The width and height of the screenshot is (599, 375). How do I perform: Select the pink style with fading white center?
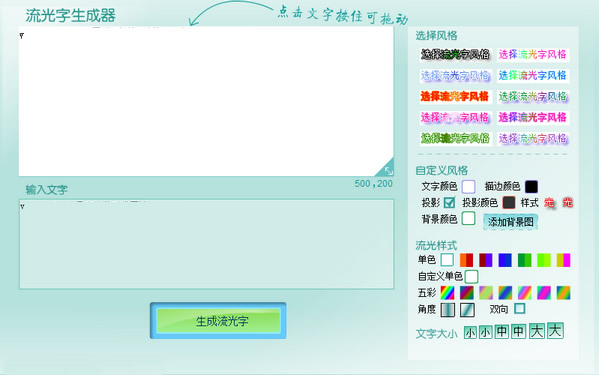click(455, 117)
